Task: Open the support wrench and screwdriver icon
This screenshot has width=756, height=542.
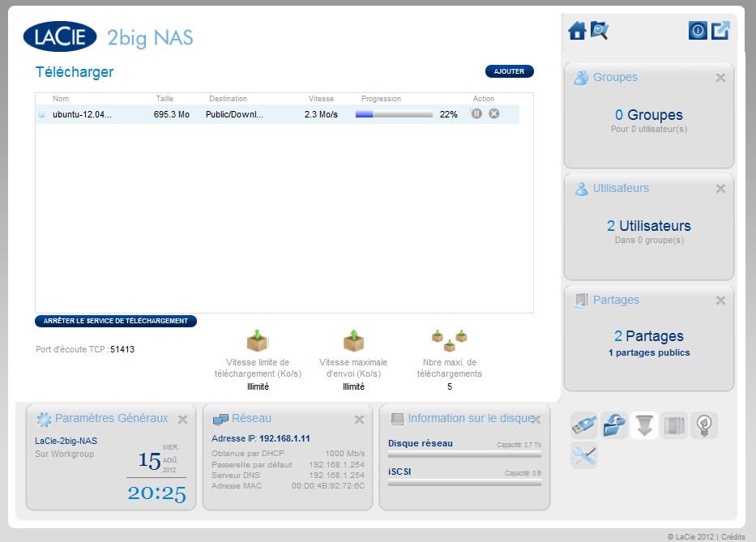Action: pos(584,455)
